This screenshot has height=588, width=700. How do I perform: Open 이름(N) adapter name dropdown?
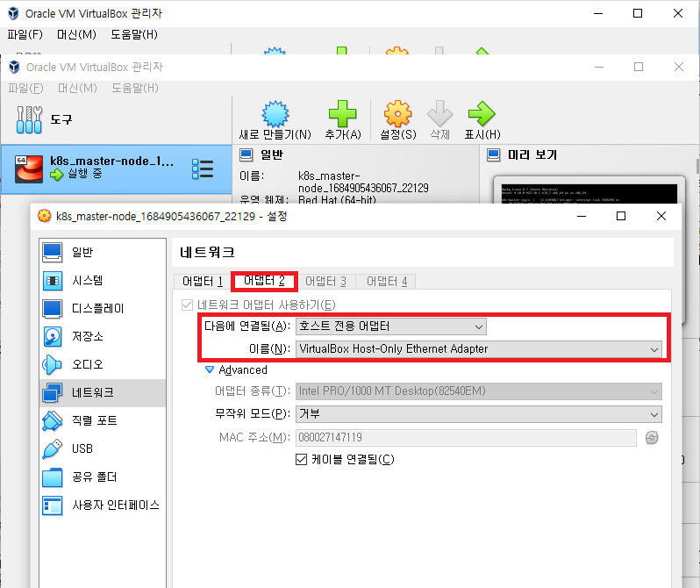tap(479, 349)
